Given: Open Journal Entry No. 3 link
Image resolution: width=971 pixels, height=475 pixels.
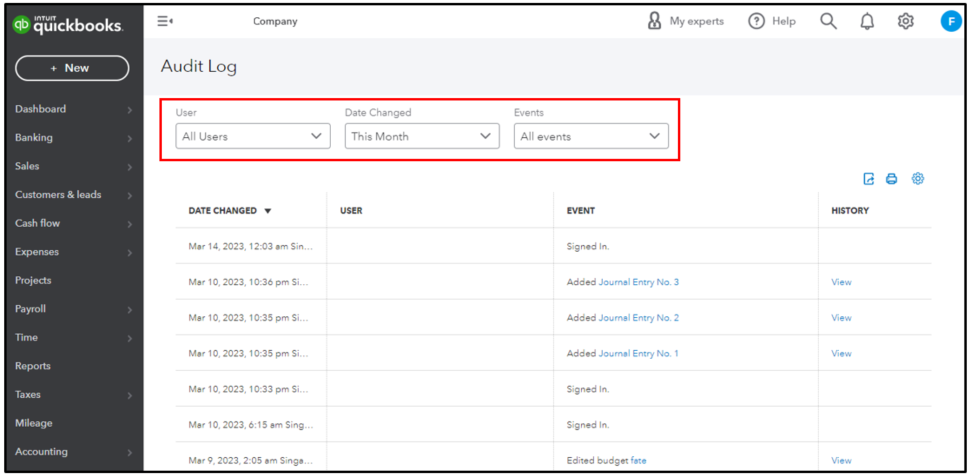Looking at the screenshot, I should click(638, 282).
